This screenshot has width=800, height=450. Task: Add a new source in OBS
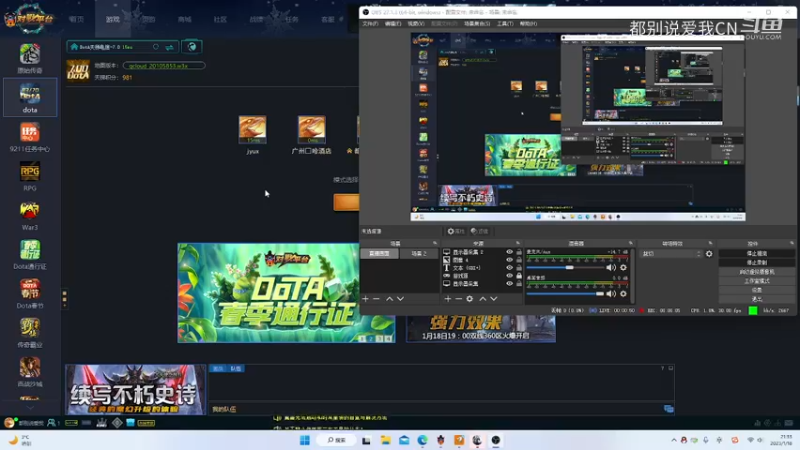447,298
